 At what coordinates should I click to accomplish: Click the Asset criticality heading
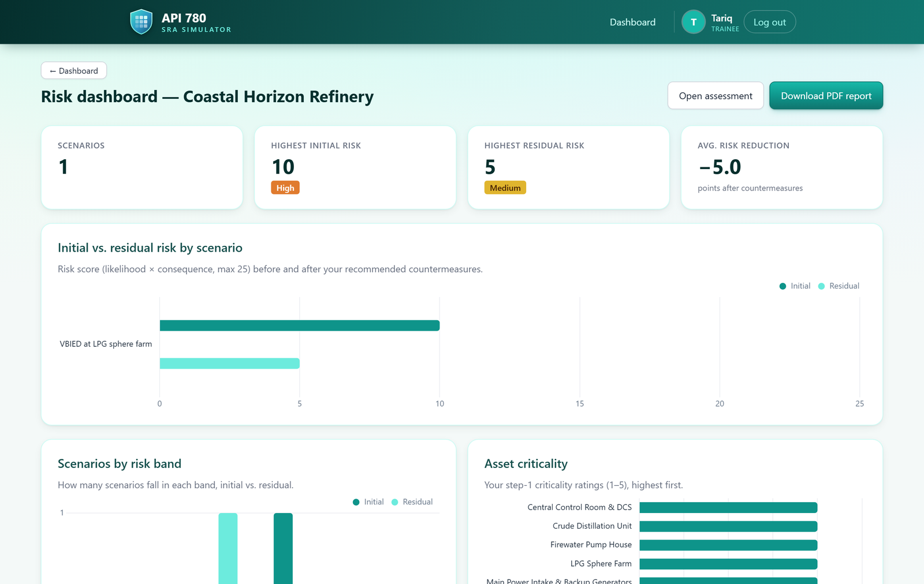pyautogui.click(x=526, y=463)
